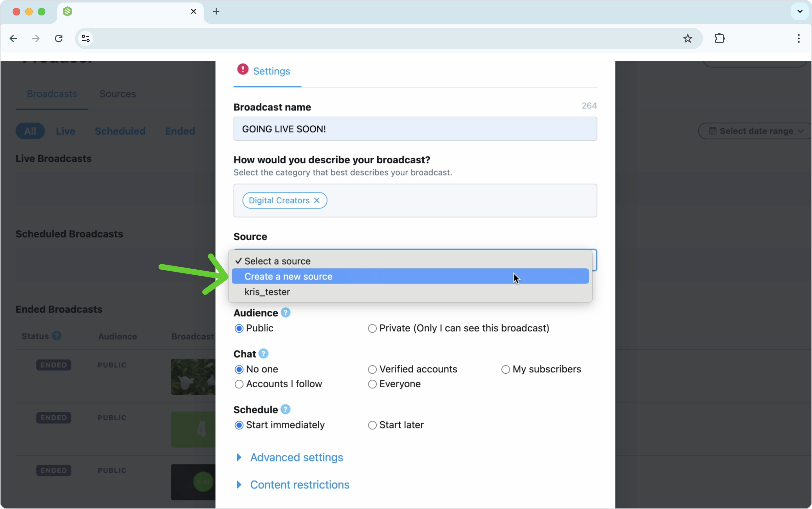Choose Start immediately schedule option
Screen dimensions: 812x509
pyautogui.click(x=239, y=425)
